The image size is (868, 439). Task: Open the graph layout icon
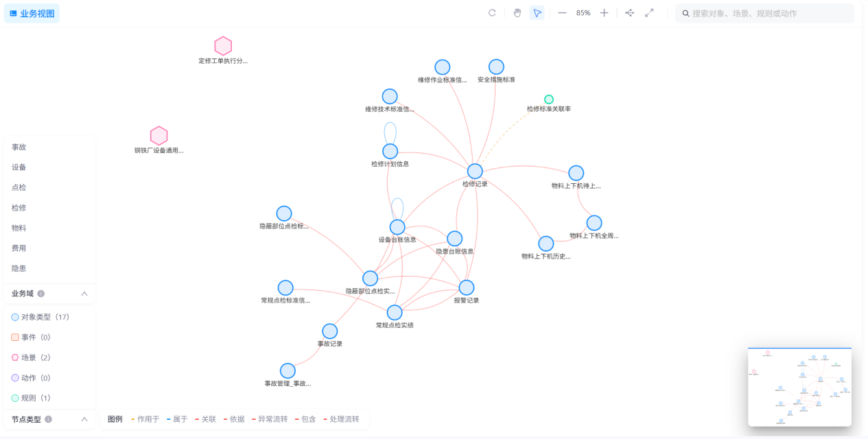(629, 13)
